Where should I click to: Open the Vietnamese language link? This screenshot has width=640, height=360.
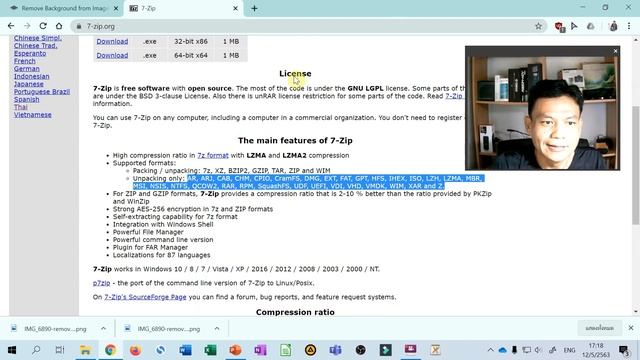coord(33,115)
